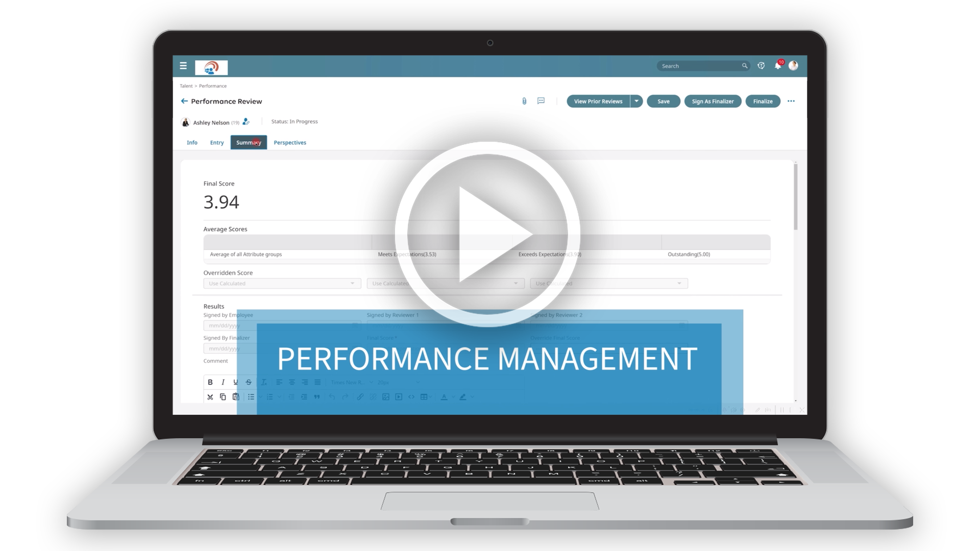Toggle the ordered list icon in editor toolbar
The height and width of the screenshot is (551, 980).
click(x=270, y=397)
